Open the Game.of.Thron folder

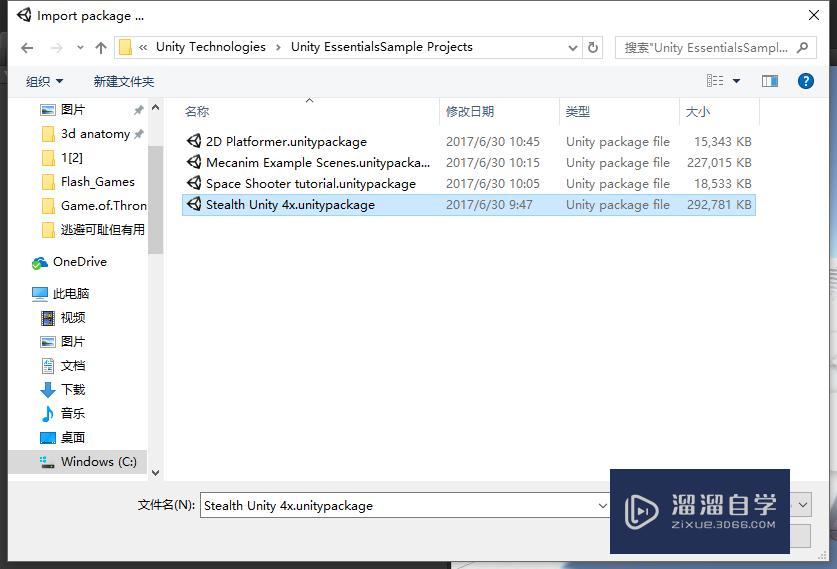[104, 206]
